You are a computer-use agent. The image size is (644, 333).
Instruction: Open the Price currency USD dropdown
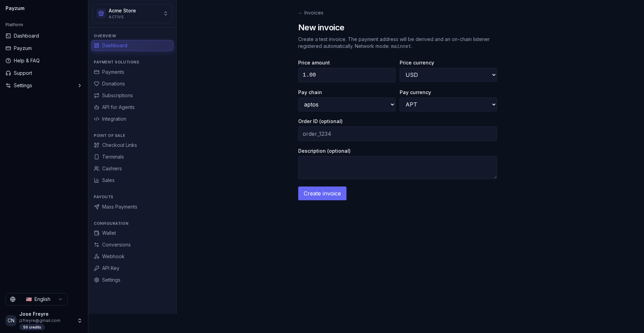448,75
